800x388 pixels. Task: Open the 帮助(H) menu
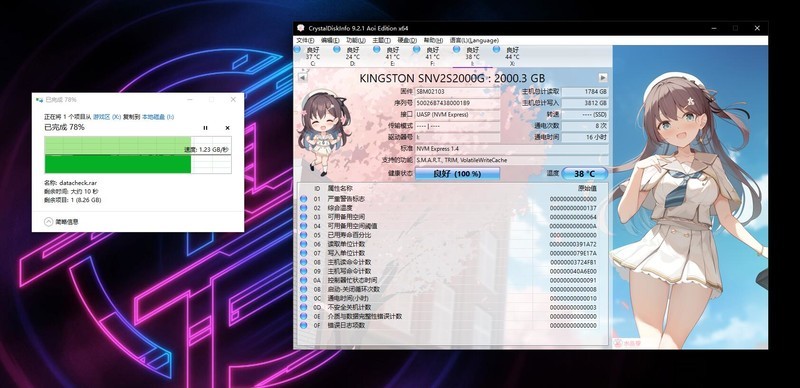[x=433, y=40]
